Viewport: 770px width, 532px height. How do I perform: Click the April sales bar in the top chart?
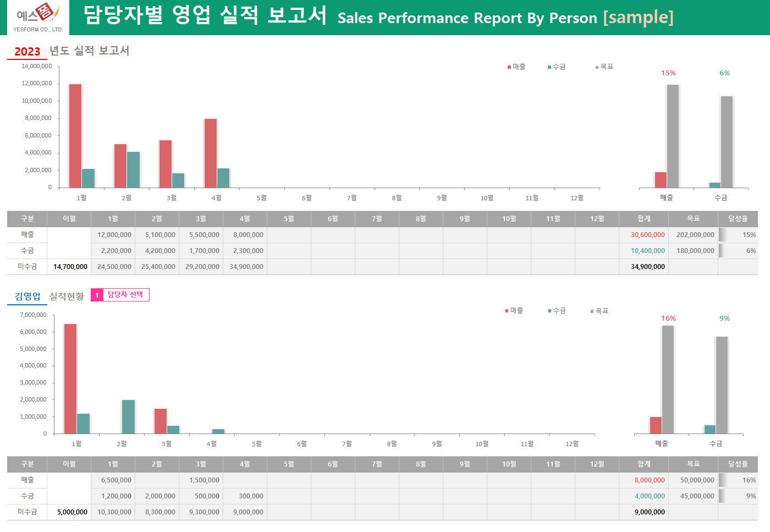point(211,153)
